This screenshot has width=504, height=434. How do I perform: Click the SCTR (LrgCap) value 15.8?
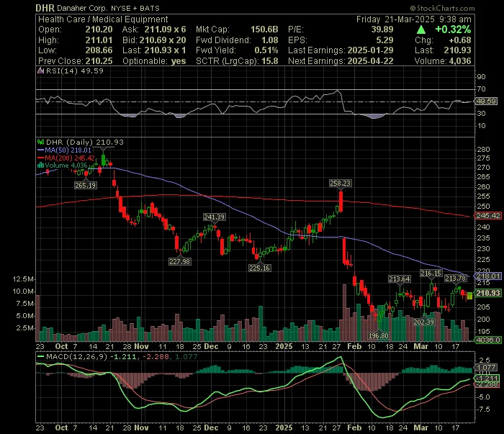click(x=270, y=61)
